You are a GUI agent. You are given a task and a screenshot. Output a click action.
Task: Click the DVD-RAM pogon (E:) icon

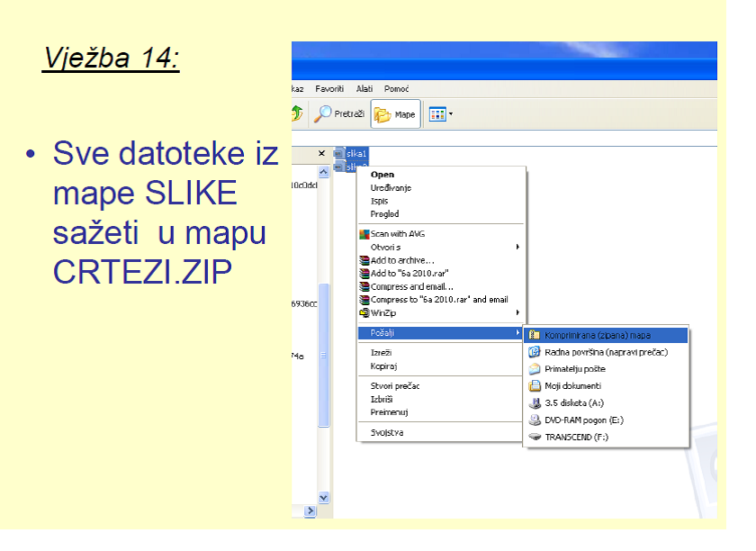pos(534,418)
